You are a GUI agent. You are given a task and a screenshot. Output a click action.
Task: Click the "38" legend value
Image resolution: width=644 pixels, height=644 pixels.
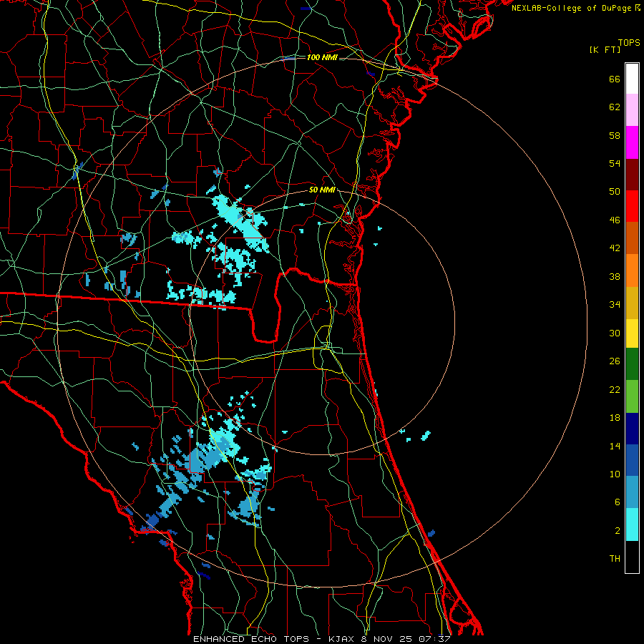point(615,276)
